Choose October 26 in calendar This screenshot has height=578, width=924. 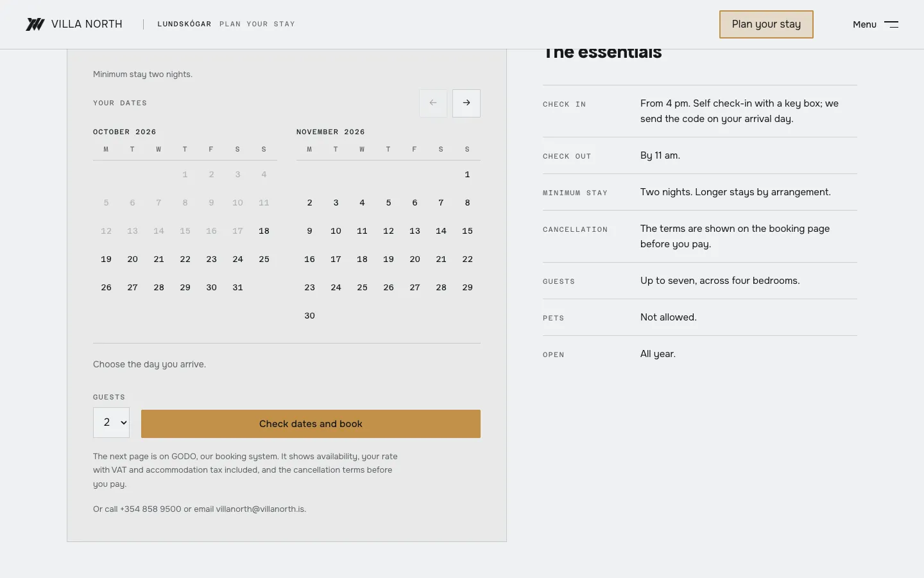tap(106, 288)
